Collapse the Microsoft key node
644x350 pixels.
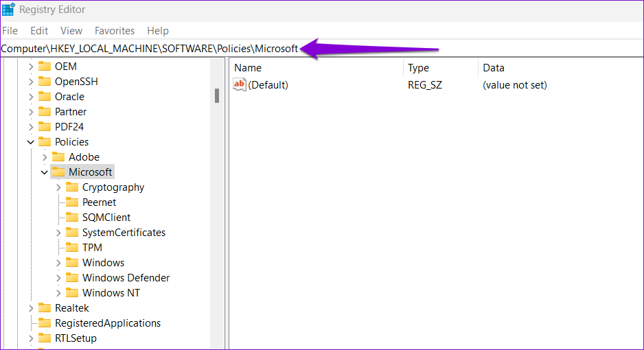45,172
